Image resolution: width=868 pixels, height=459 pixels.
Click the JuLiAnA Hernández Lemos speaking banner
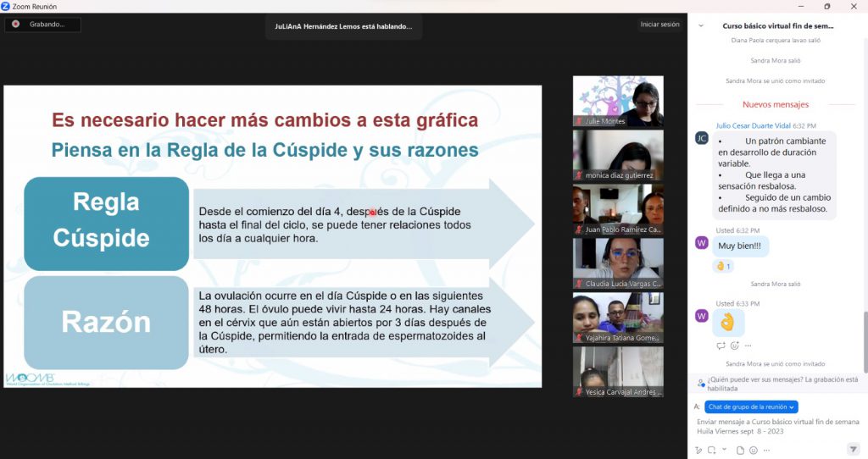[343, 26]
